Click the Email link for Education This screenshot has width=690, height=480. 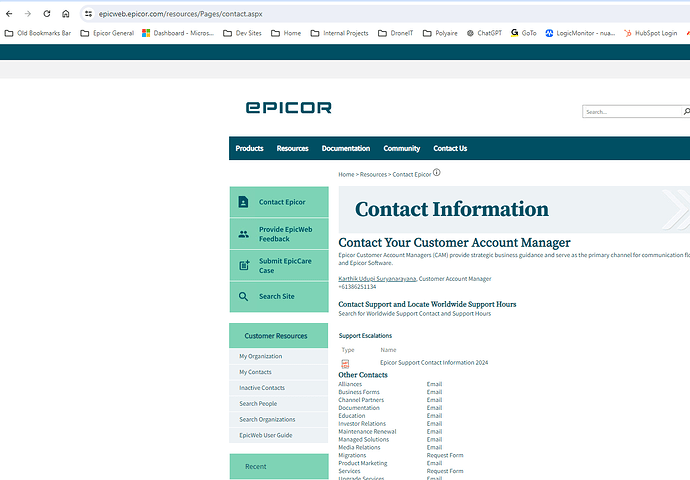click(x=434, y=416)
